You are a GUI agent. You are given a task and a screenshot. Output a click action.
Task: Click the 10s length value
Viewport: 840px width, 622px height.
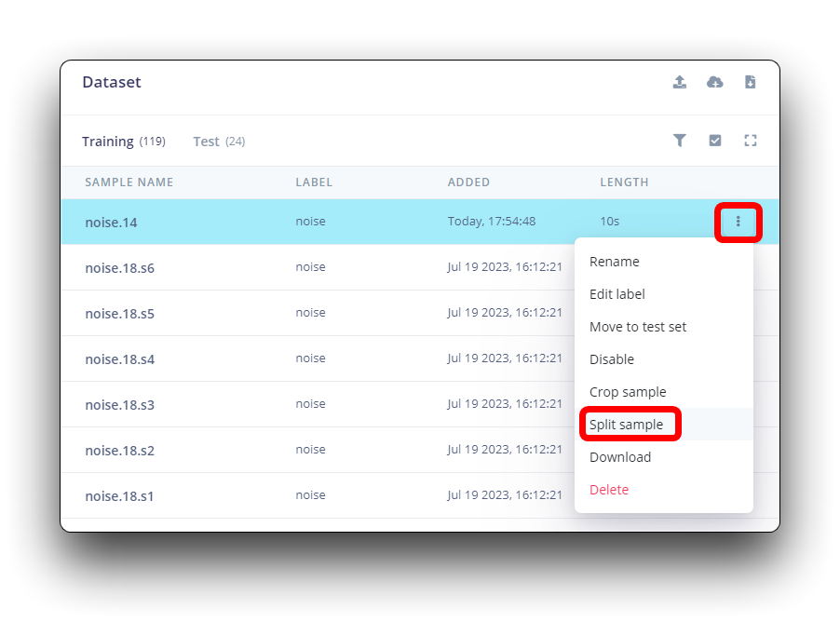(x=610, y=222)
